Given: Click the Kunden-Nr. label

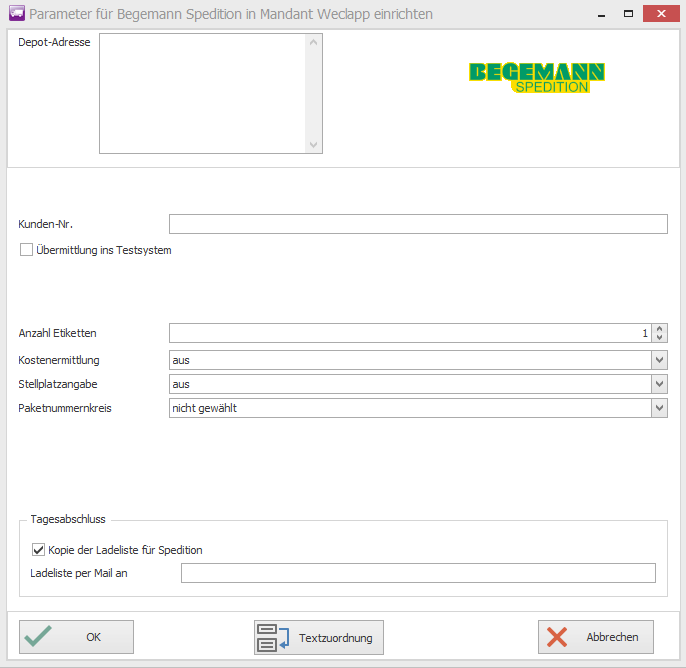Looking at the screenshot, I should tap(46, 224).
